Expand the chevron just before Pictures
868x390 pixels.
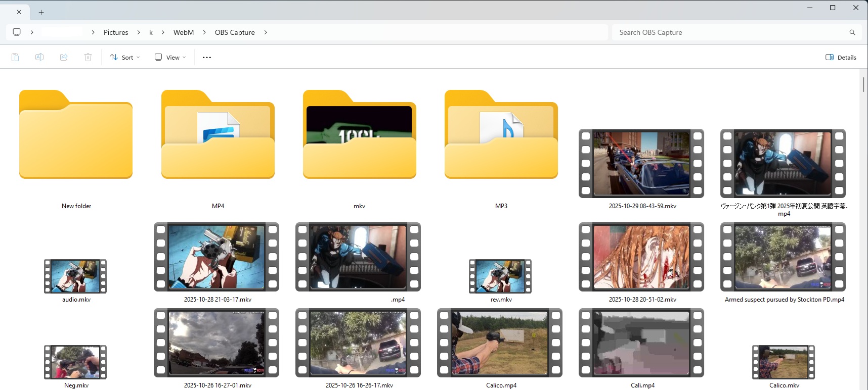(93, 32)
